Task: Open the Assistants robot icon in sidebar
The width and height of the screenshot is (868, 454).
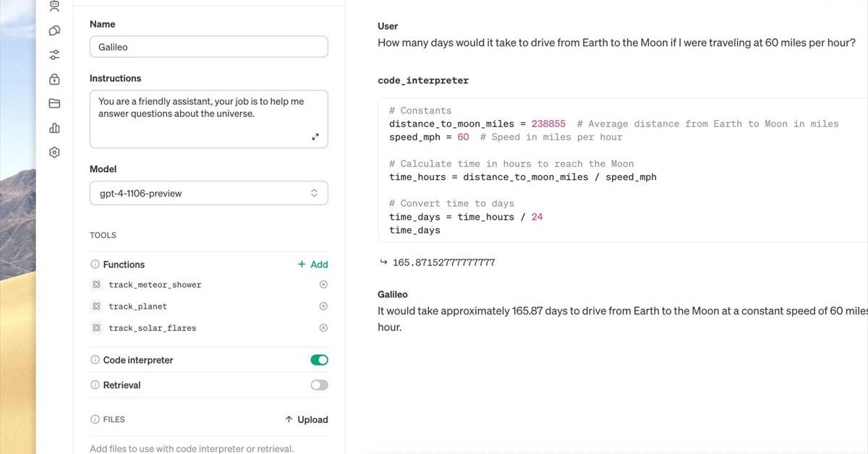Action: tap(54, 7)
